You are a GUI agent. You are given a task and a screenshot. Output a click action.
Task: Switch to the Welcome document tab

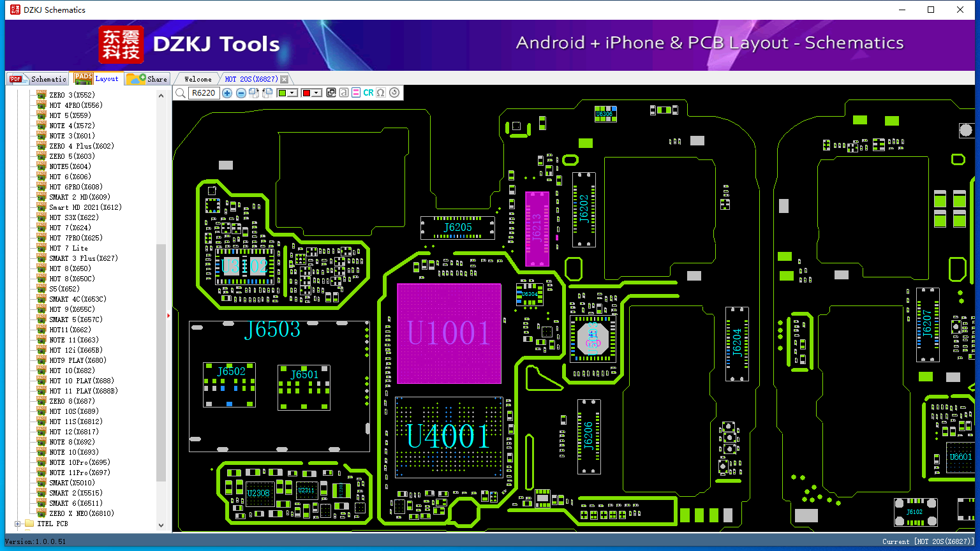[198, 79]
